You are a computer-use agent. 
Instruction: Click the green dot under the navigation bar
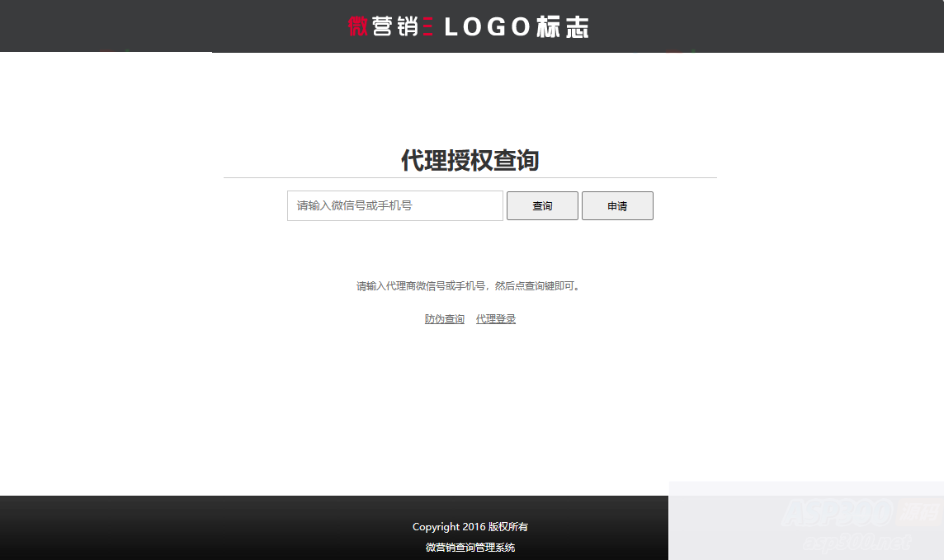click(693, 51)
